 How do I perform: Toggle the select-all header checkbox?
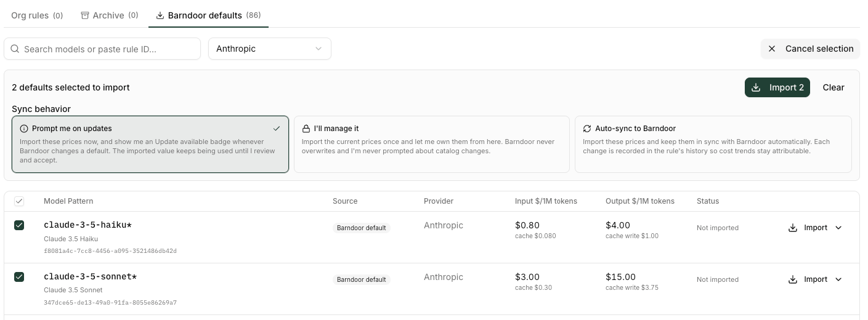(x=19, y=201)
